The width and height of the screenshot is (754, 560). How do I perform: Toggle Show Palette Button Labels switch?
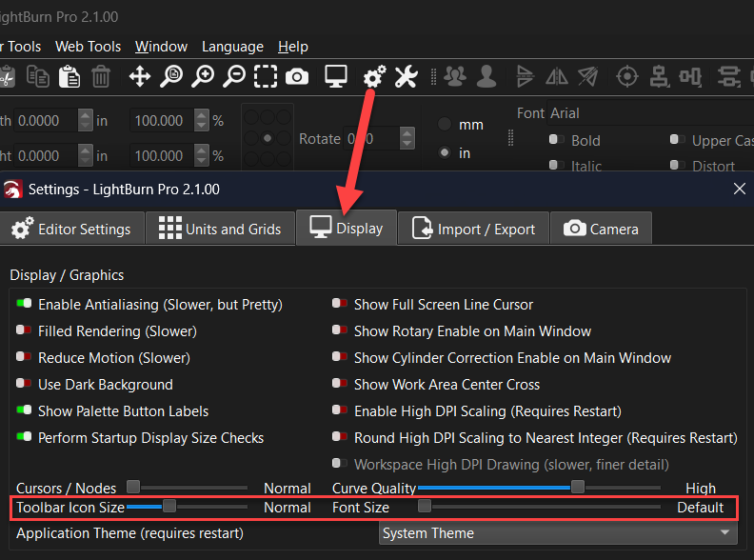pyautogui.click(x=24, y=410)
